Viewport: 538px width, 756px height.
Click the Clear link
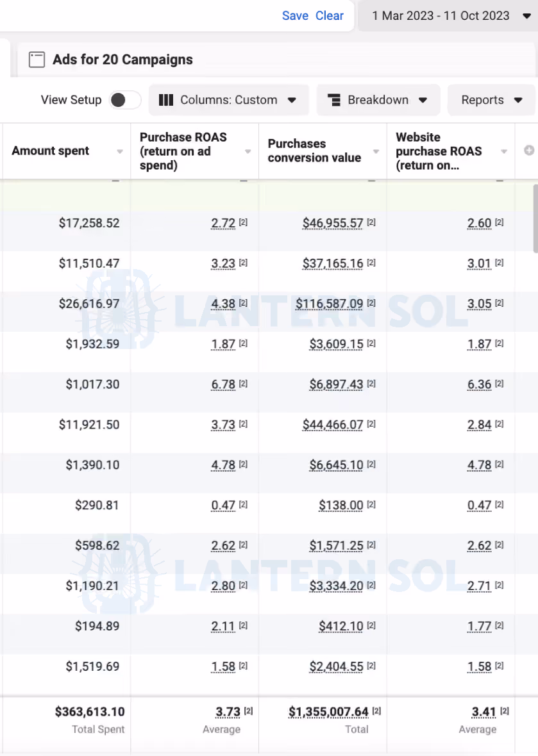point(330,16)
